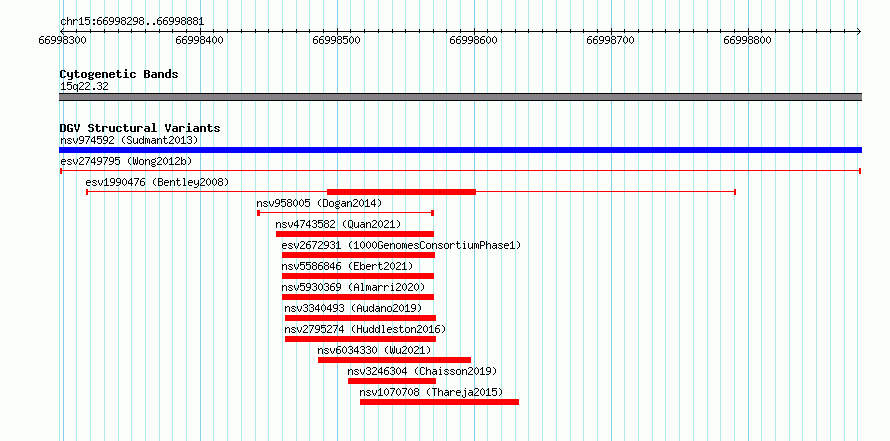This screenshot has width=890, height=441.
Task: Click the right arrowhead of the ruler
Action: click(858, 31)
